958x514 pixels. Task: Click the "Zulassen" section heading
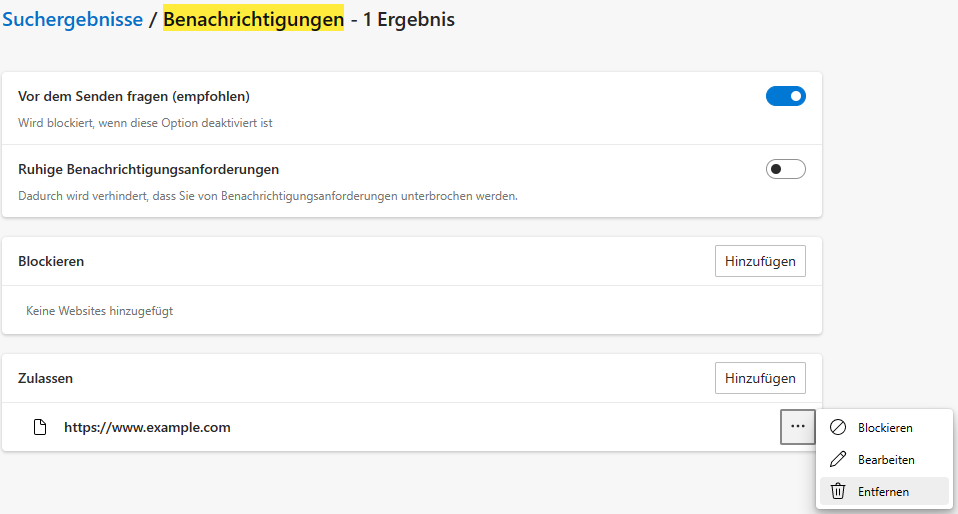click(x=45, y=378)
